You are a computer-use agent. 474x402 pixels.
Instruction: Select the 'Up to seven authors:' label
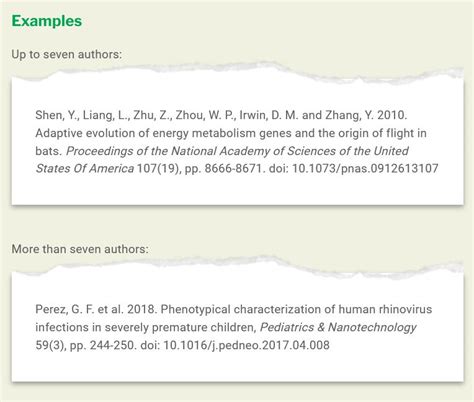click(x=67, y=54)
